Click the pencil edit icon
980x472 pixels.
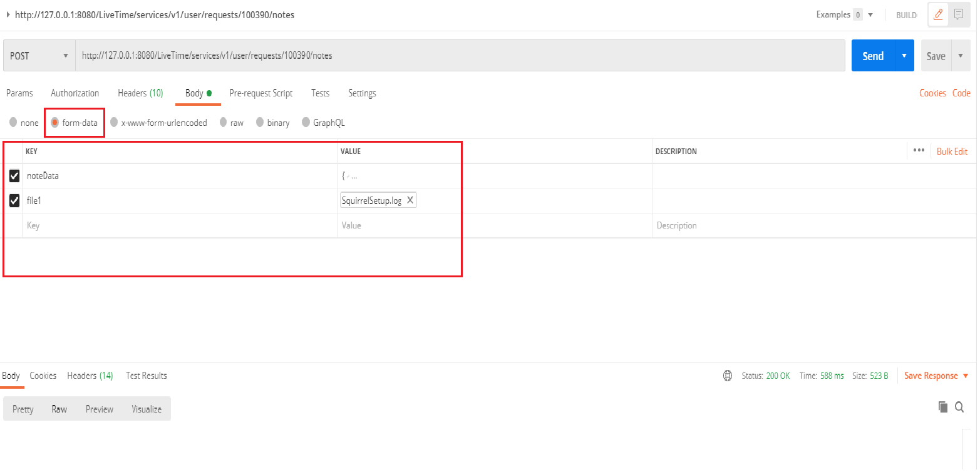[938, 14]
